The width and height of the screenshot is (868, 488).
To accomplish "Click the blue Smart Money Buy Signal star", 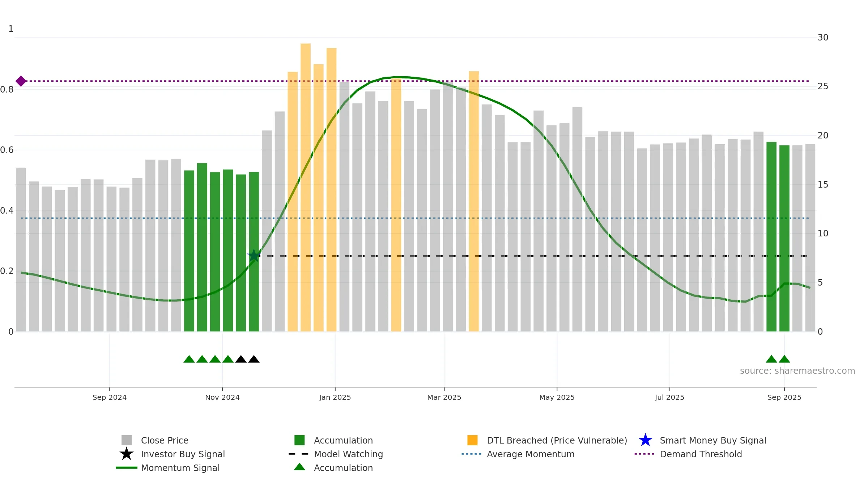I will [x=645, y=440].
